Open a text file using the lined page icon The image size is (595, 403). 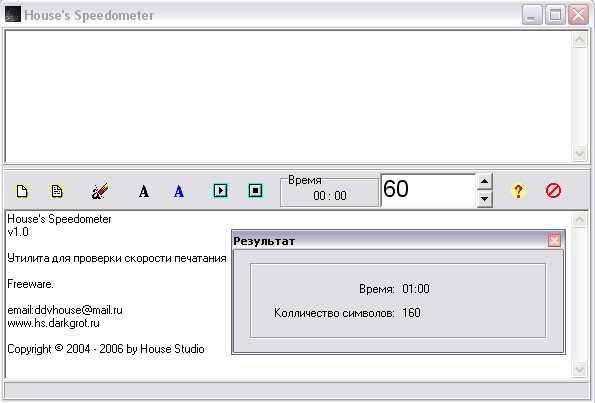(57, 191)
